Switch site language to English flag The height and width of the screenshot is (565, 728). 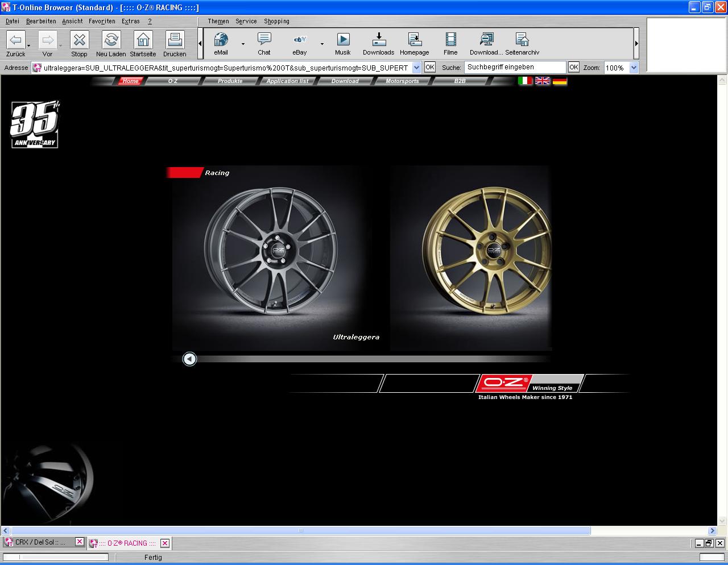tap(543, 81)
